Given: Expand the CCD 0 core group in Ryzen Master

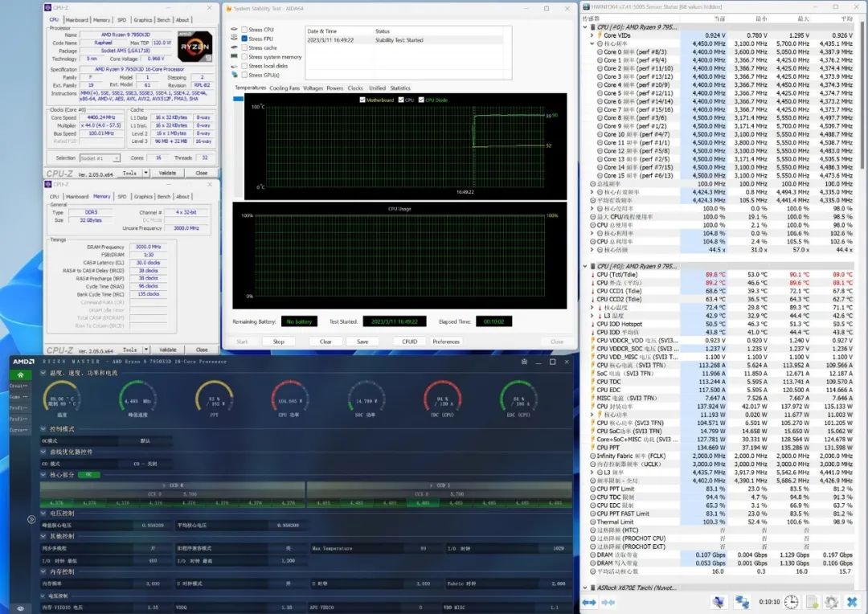Looking at the screenshot, I should click(165, 485).
